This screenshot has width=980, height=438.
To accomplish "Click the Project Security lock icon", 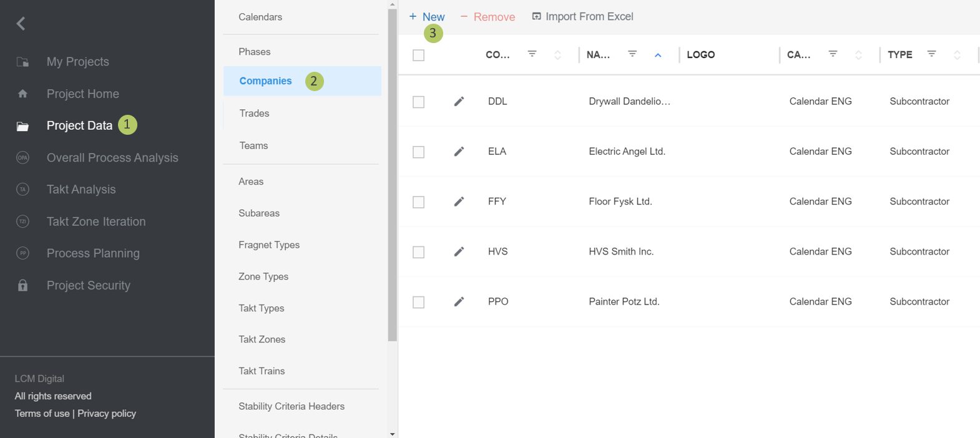I will click(x=22, y=285).
